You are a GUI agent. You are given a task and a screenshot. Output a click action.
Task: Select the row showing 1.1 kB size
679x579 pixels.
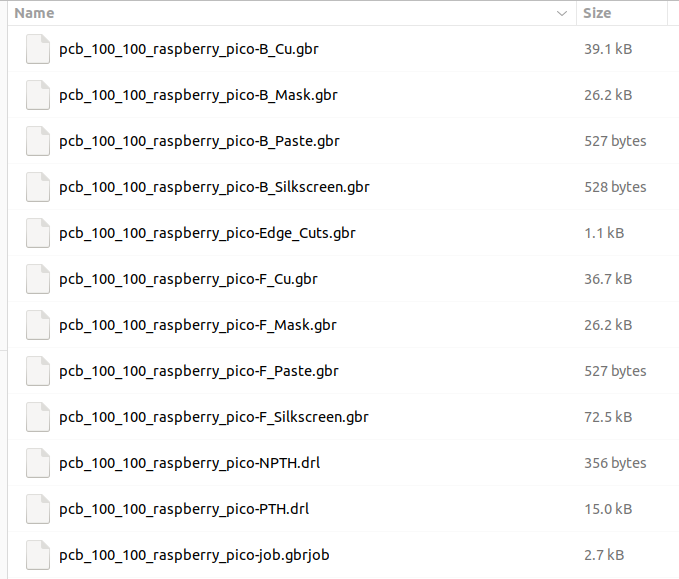click(x=343, y=233)
